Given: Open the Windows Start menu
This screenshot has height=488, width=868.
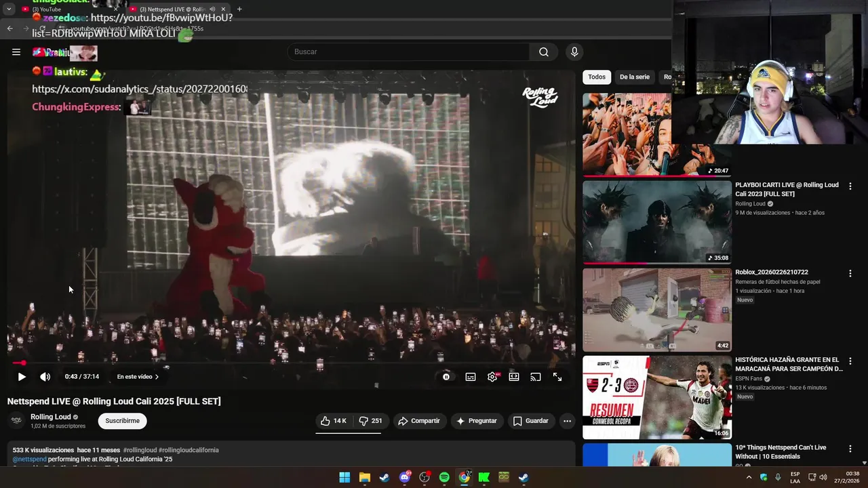Looking at the screenshot, I should pos(344,477).
